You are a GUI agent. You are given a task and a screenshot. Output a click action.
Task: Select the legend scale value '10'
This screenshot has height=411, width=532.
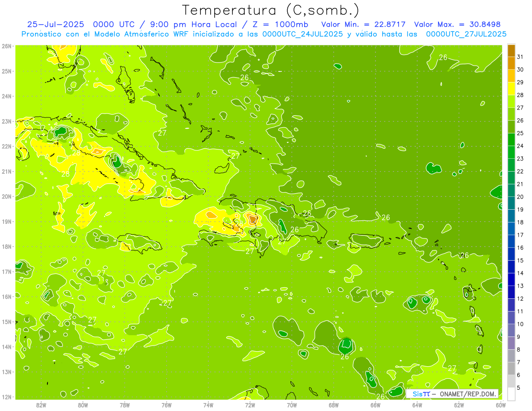(x=520, y=324)
